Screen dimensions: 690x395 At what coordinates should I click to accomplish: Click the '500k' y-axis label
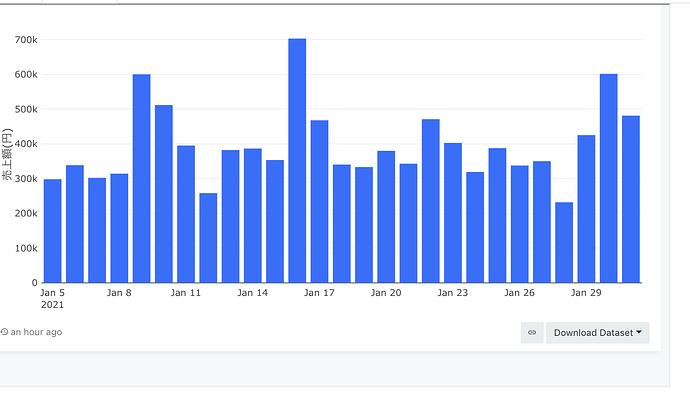click(26, 110)
